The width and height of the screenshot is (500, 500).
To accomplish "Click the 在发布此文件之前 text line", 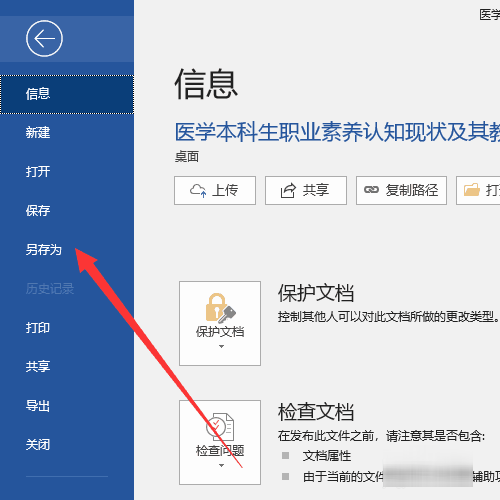I will tap(381, 436).
